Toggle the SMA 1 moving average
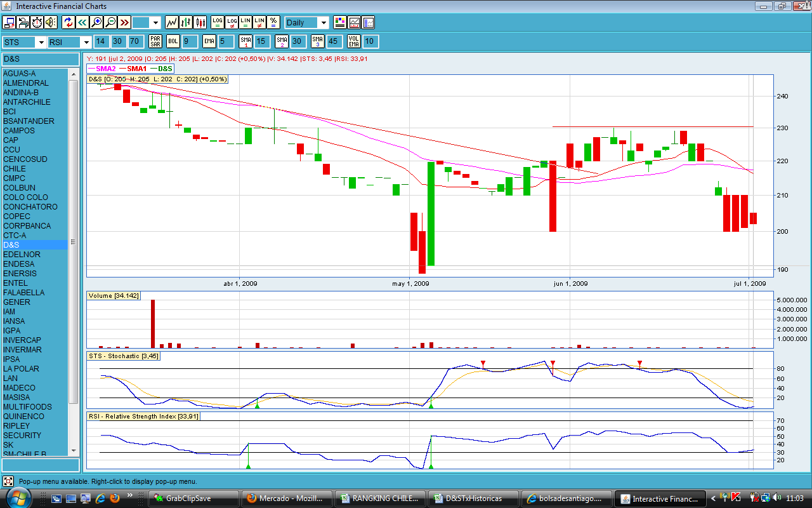 pyautogui.click(x=246, y=42)
